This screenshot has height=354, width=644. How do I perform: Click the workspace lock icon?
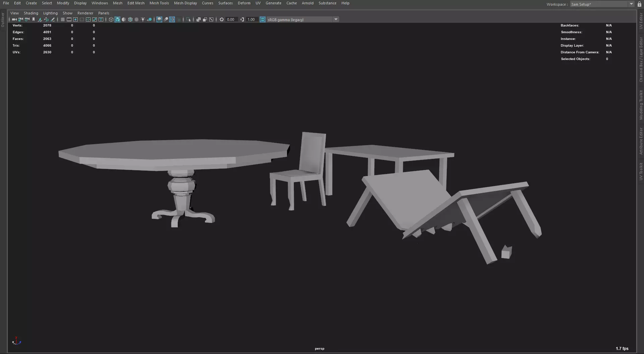coord(639,4)
